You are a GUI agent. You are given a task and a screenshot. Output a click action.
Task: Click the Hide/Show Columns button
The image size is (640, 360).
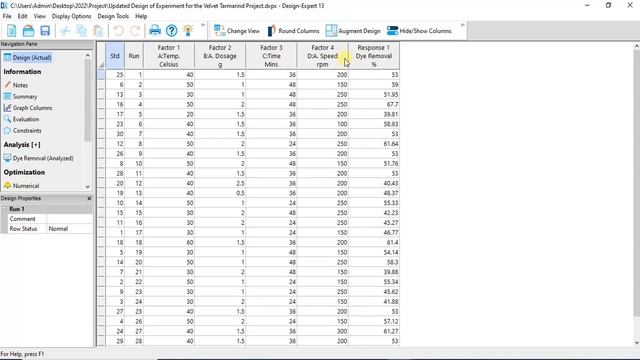point(419,31)
